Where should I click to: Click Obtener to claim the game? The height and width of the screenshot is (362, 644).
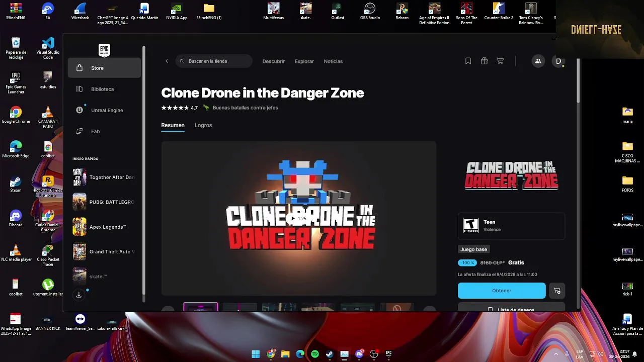pos(502,291)
